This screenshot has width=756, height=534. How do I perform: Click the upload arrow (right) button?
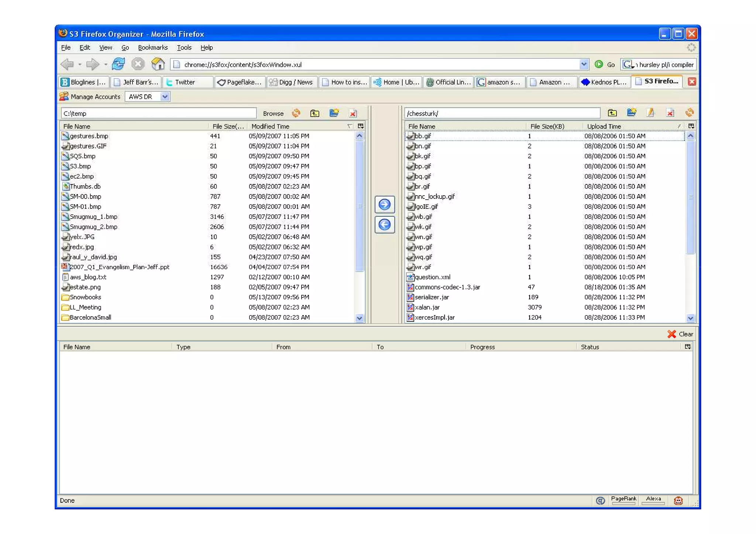[x=384, y=204]
